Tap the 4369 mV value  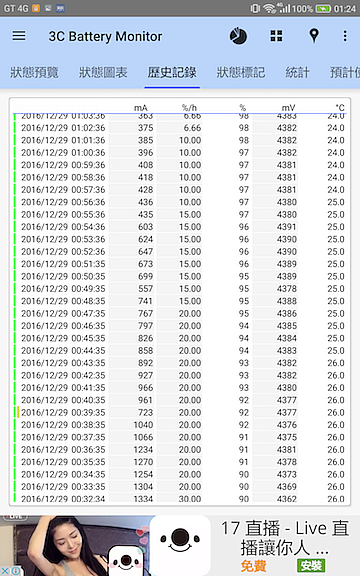pos(287,487)
